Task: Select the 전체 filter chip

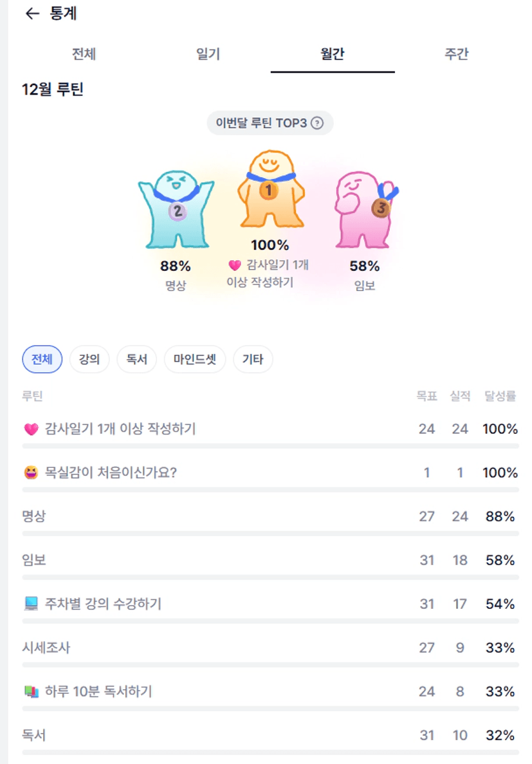Action: pos(42,359)
